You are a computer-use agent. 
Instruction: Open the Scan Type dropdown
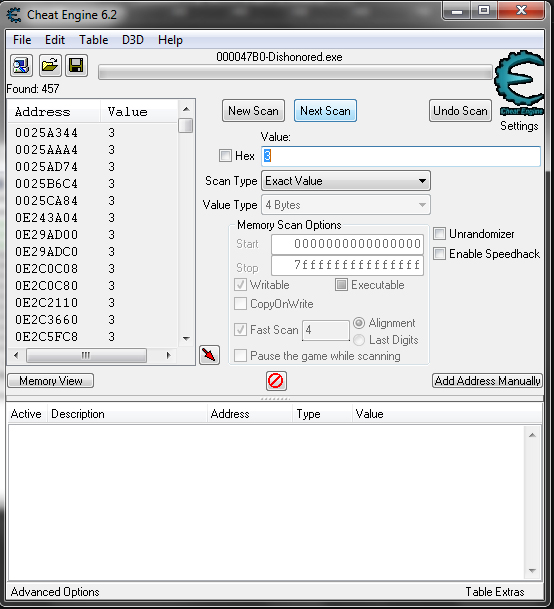click(346, 181)
